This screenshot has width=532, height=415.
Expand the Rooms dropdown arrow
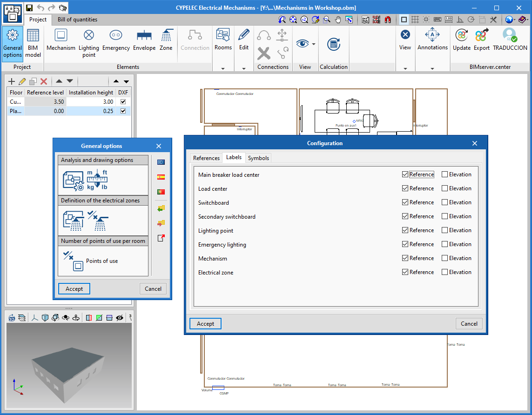[223, 68]
